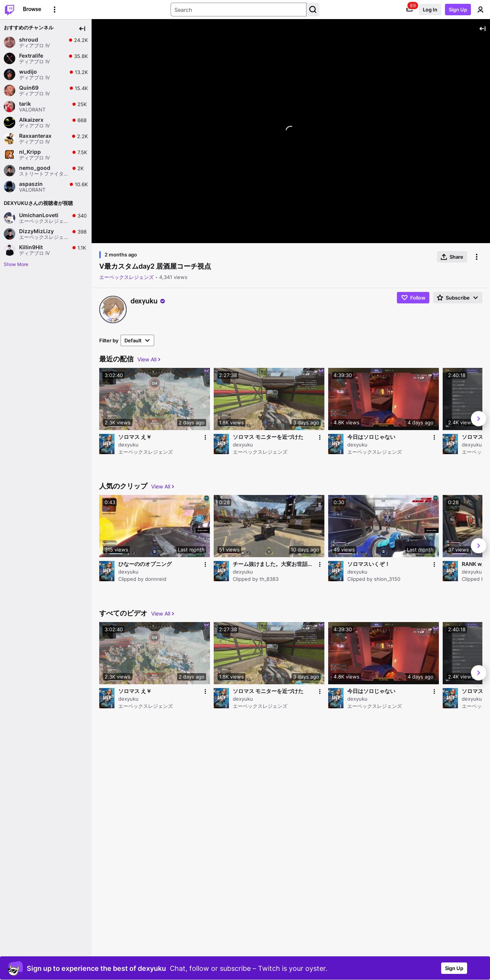Image resolution: width=490 pixels, height=980 pixels.
Task: Open tarik channel in sidebar
Action: (46, 106)
